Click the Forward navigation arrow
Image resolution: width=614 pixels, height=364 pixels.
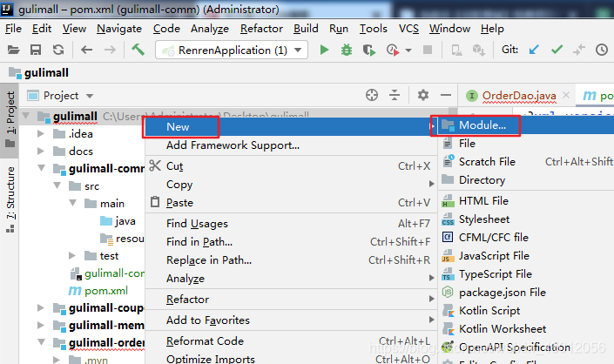(x=110, y=51)
